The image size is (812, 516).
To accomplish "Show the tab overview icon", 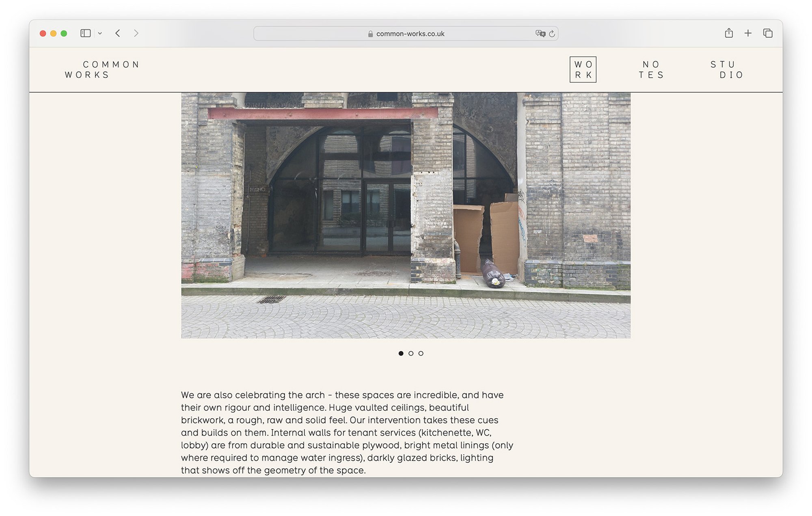I will click(767, 33).
